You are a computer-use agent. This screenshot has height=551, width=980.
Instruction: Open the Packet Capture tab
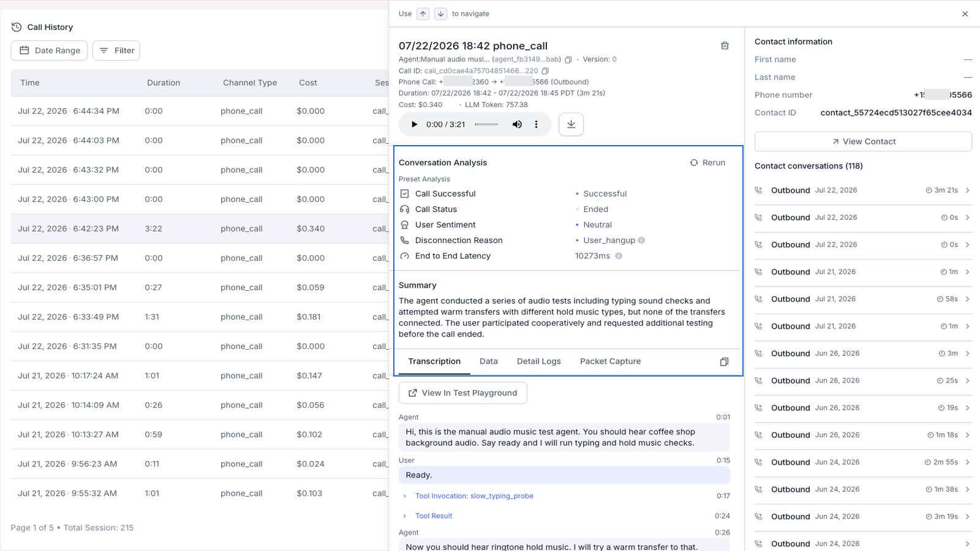[x=610, y=361]
